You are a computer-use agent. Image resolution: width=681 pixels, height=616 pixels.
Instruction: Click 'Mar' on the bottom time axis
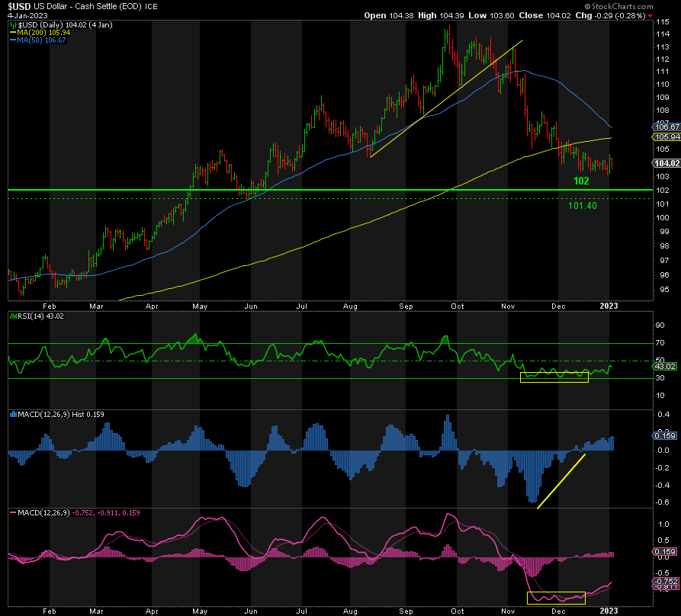[96, 611]
